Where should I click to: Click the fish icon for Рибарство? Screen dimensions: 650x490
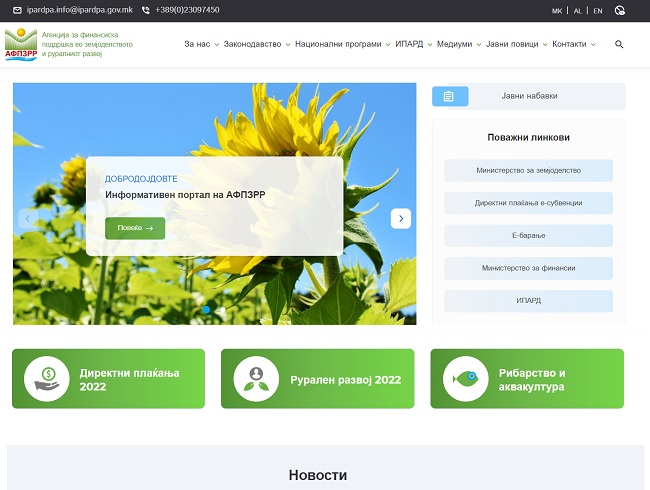(x=464, y=379)
